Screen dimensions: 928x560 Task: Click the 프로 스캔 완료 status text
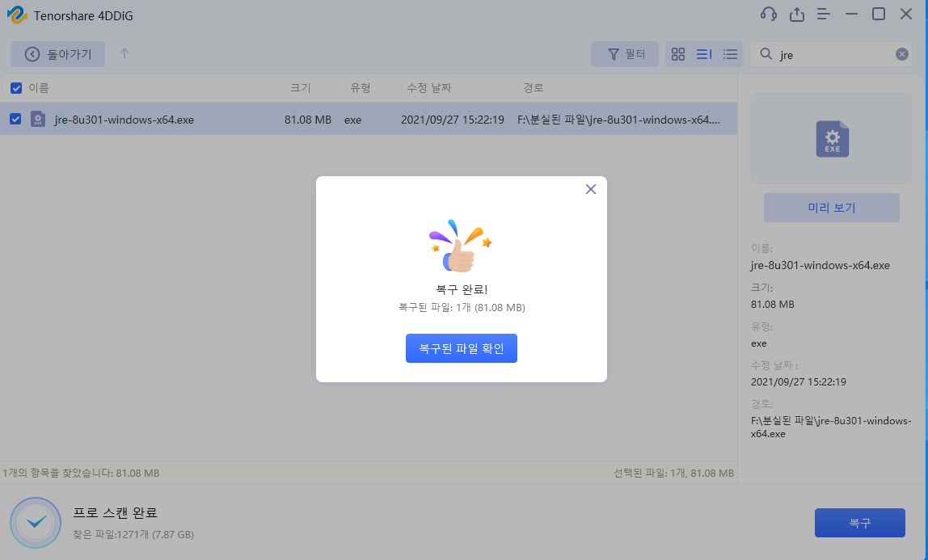coord(115,512)
